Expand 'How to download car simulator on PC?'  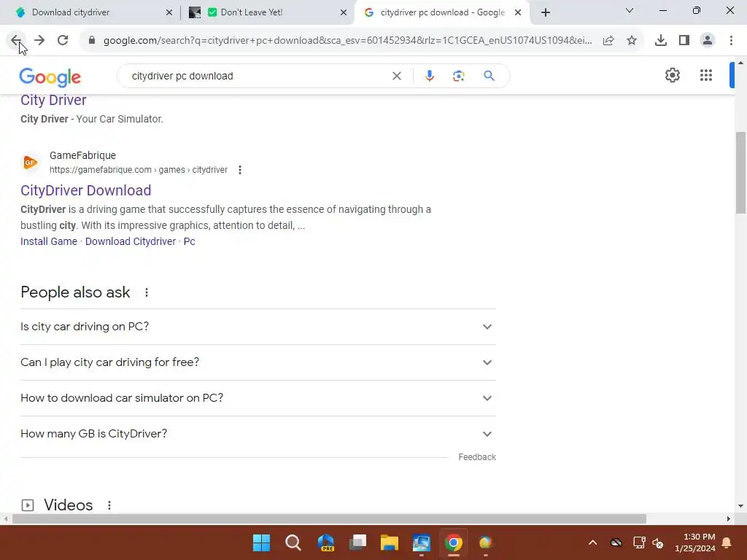(x=258, y=398)
